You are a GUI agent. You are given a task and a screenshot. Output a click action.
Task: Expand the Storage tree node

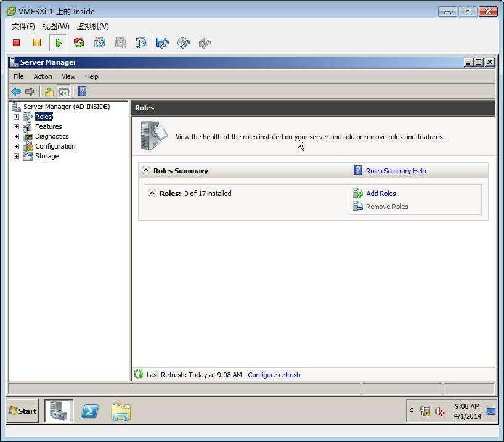pyautogui.click(x=17, y=157)
